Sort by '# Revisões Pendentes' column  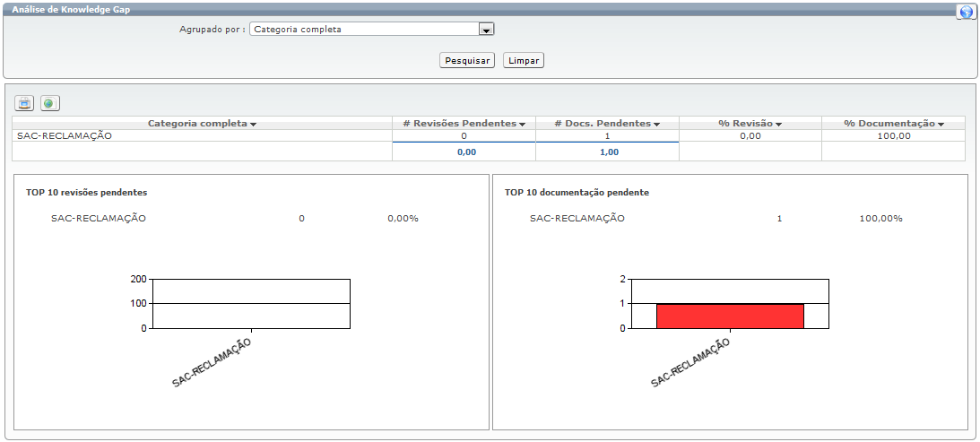coord(464,124)
